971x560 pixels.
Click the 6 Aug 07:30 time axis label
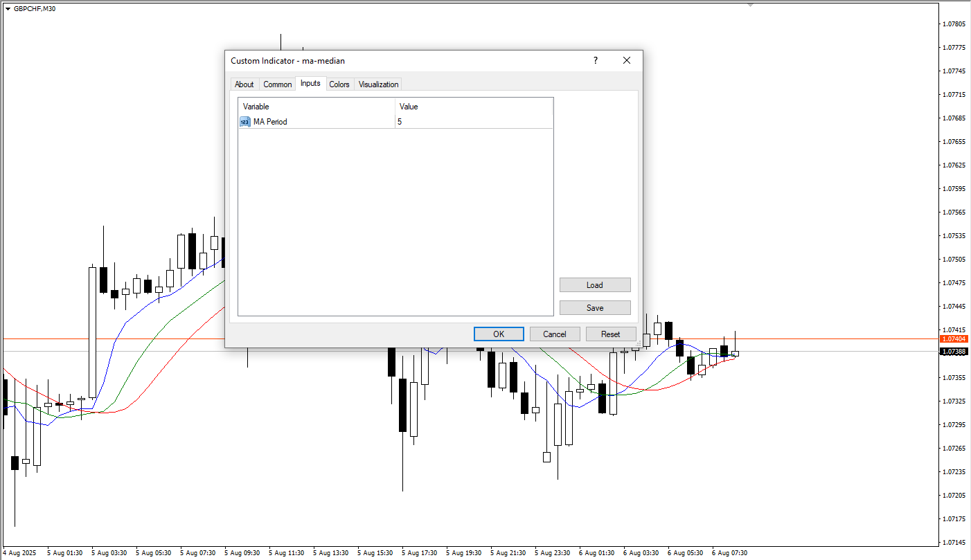pyautogui.click(x=729, y=553)
